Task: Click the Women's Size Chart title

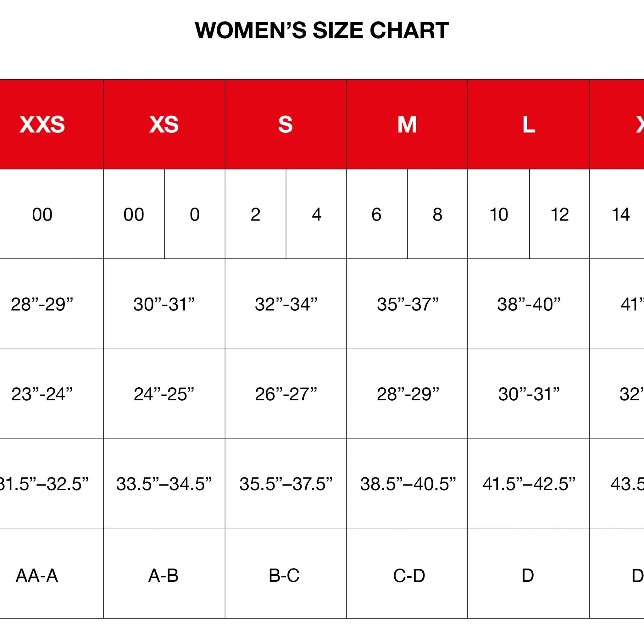Action: tap(322, 30)
